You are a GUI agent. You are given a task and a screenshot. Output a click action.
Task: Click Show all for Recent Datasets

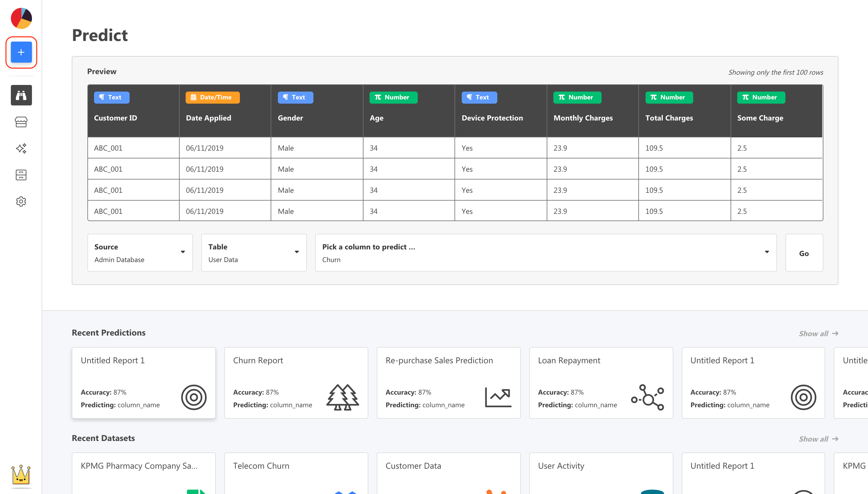[x=818, y=439]
